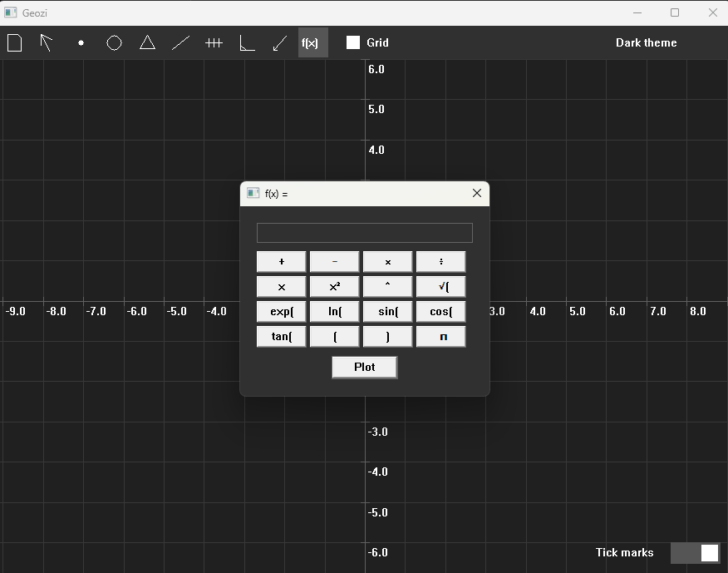Click the Dark theme label
Image resolution: width=728 pixels, height=573 pixels.
click(x=647, y=42)
